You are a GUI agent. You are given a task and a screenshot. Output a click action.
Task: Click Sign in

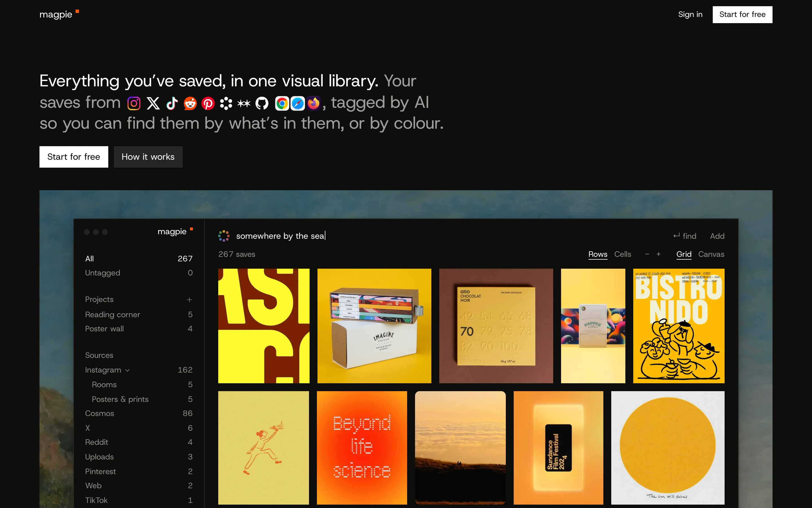[x=690, y=14]
